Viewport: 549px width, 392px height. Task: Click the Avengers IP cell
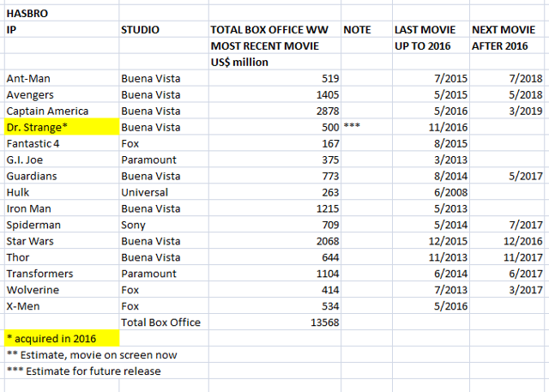[x=62, y=94]
